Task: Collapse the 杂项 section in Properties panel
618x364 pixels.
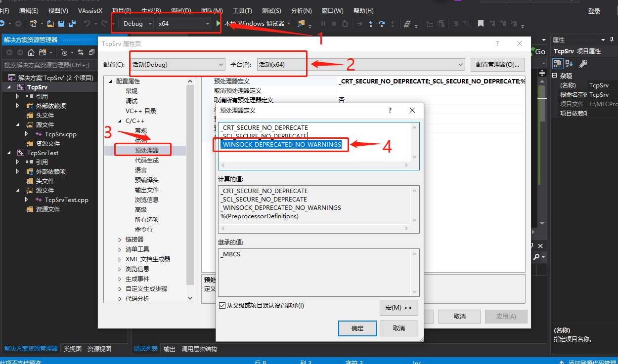Action: click(x=555, y=75)
